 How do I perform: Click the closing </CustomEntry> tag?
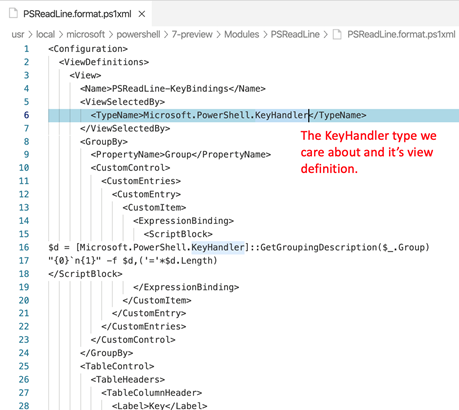pos(149,313)
